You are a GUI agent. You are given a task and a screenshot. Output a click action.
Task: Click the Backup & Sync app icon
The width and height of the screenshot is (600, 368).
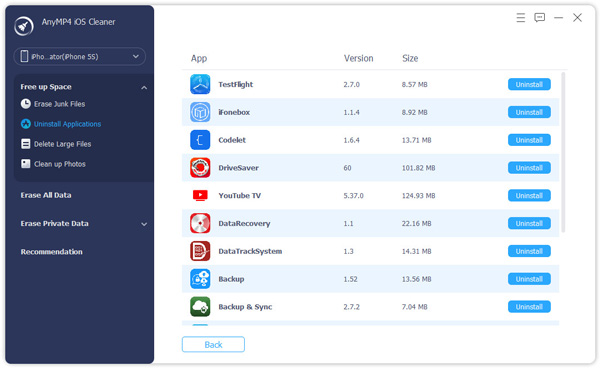click(x=200, y=307)
